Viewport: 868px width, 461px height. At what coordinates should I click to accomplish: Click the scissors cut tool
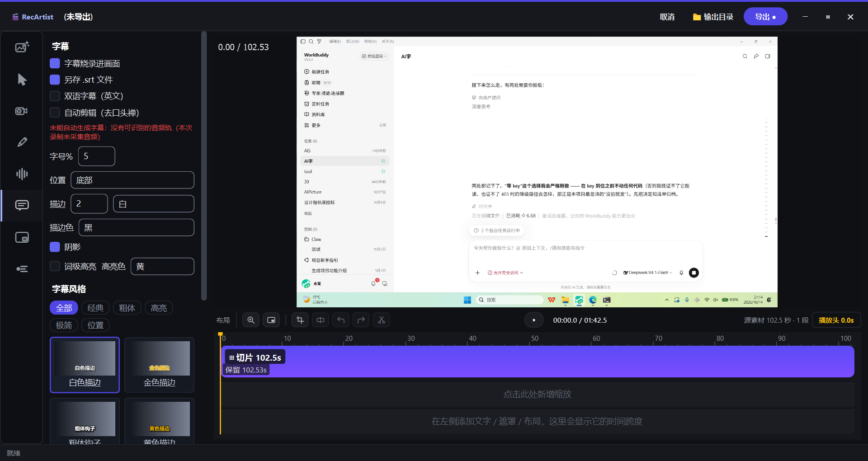(x=382, y=320)
